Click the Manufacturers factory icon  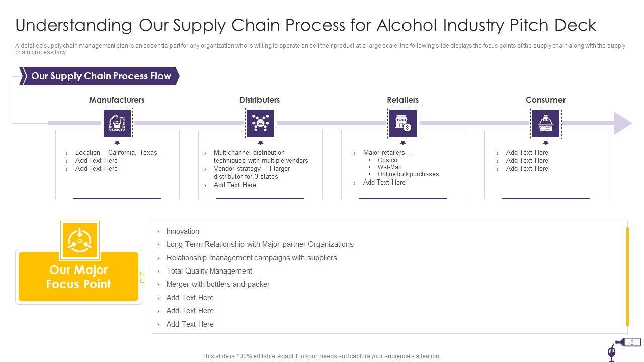tap(117, 123)
